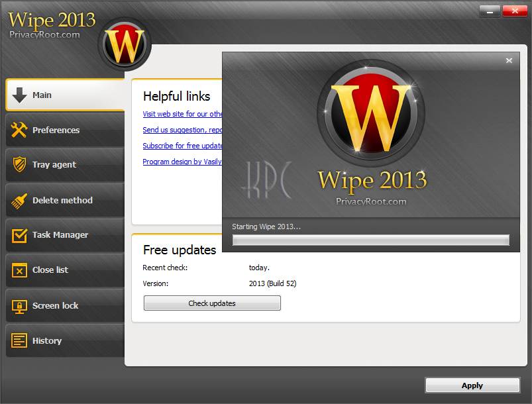
Task: Open 'Subscribe for free updates' link
Action: click(x=182, y=146)
